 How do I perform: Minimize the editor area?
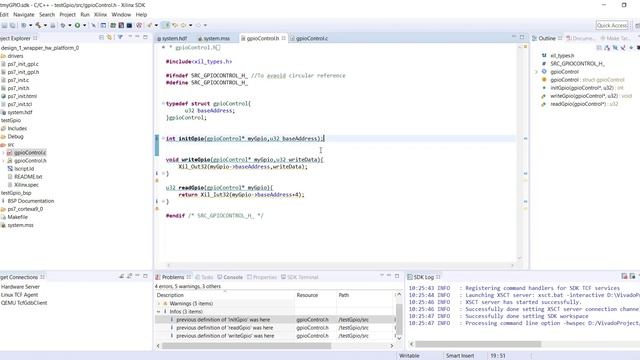(514, 37)
